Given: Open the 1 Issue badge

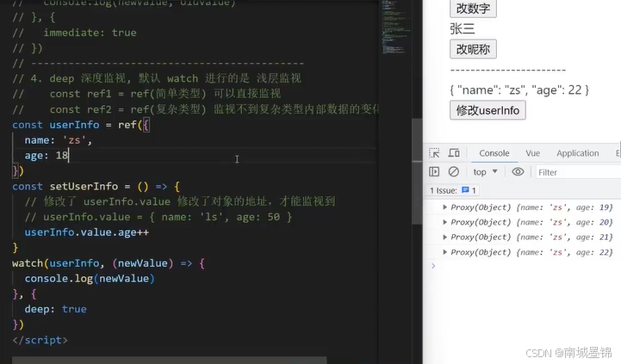Looking at the screenshot, I should [x=452, y=190].
